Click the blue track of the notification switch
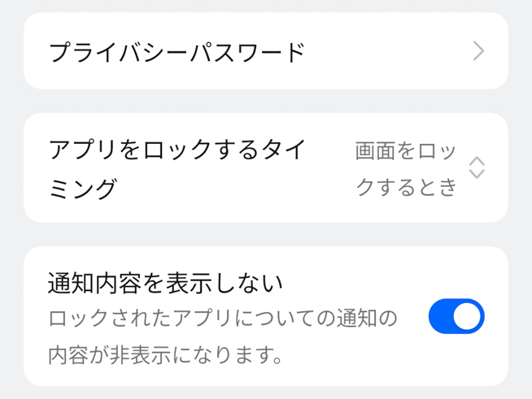Image resolution: width=532 pixels, height=399 pixels. point(442,316)
